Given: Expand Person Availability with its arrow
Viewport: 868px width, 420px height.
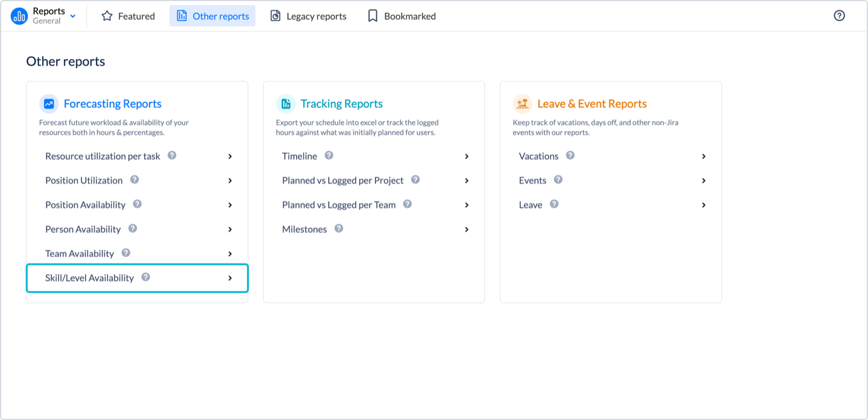Looking at the screenshot, I should tap(230, 230).
